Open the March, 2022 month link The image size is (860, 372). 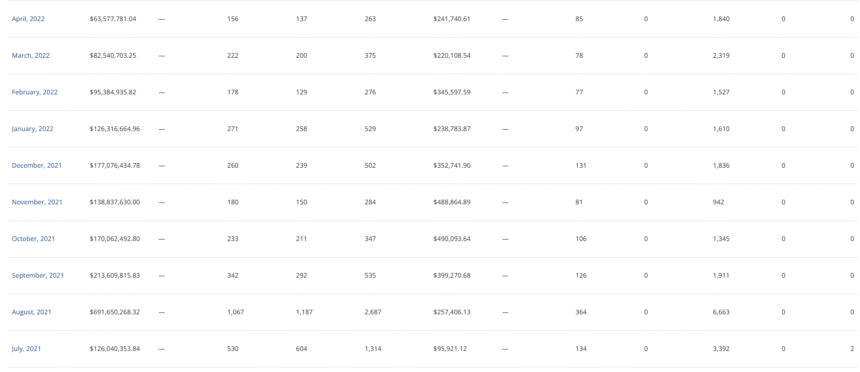pos(30,55)
